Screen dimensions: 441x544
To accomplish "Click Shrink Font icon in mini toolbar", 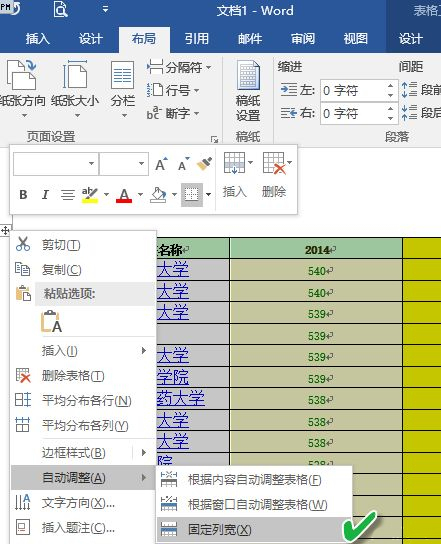I will click(x=184, y=164).
